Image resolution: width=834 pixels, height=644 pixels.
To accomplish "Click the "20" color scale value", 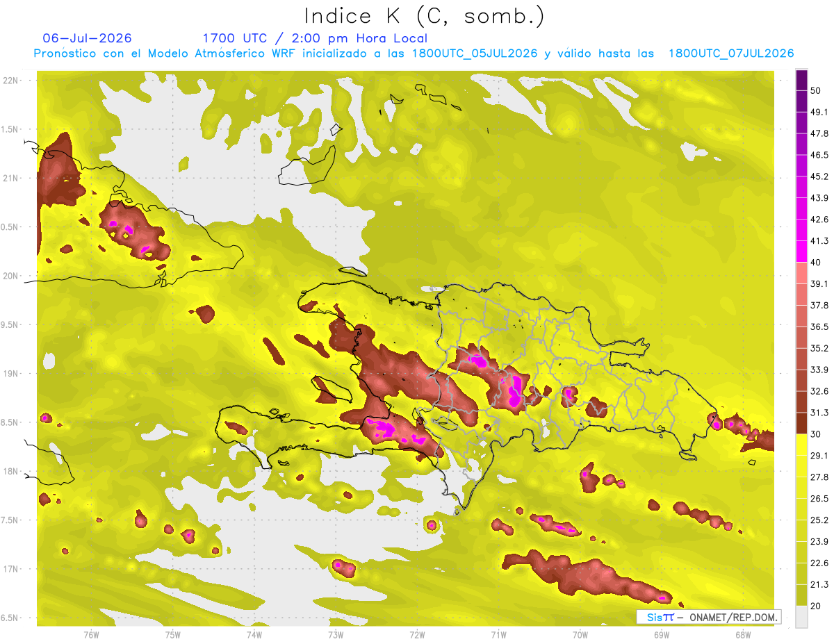I will [816, 606].
